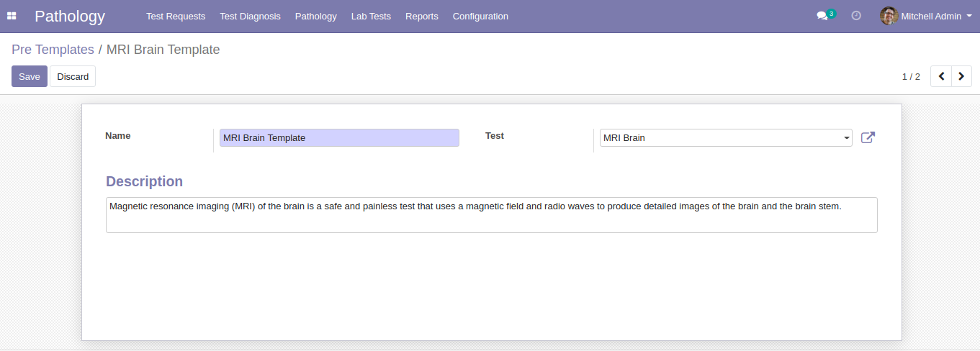This screenshot has width=980, height=351.
Task: Open the Test Diagnosis menu
Action: click(x=250, y=16)
